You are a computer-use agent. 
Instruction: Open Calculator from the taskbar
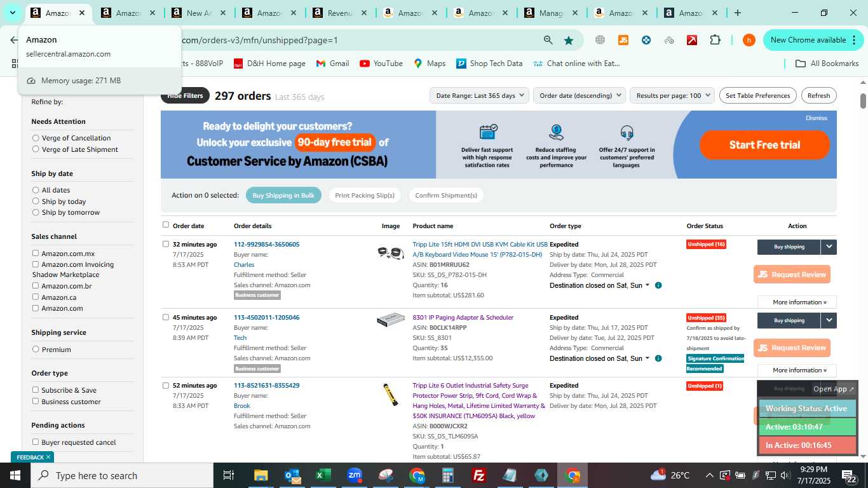click(x=448, y=475)
